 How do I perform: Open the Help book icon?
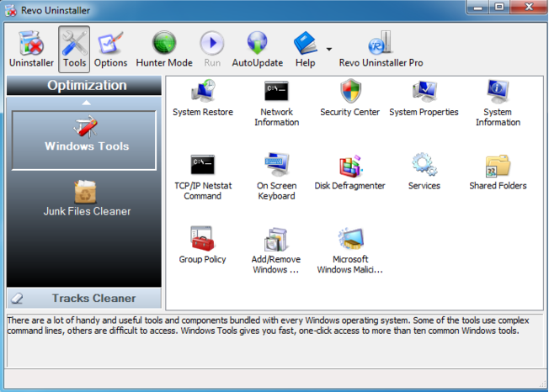point(306,43)
